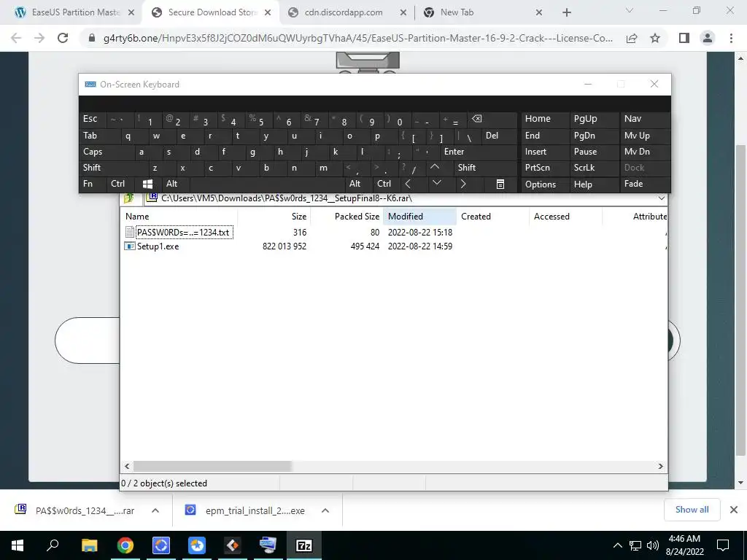747x560 pixels.
Task: Sort files by Created column
Action: pyautogui.click(x=492, y=216)
